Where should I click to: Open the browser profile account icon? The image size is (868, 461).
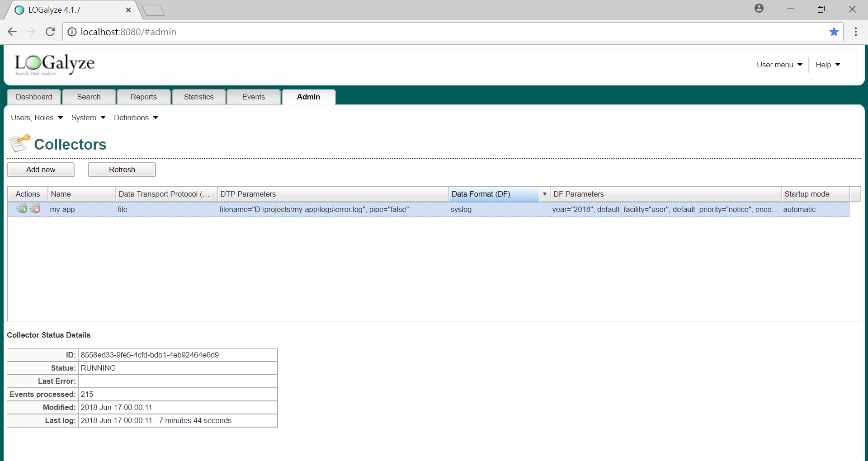tap(759, 9)
